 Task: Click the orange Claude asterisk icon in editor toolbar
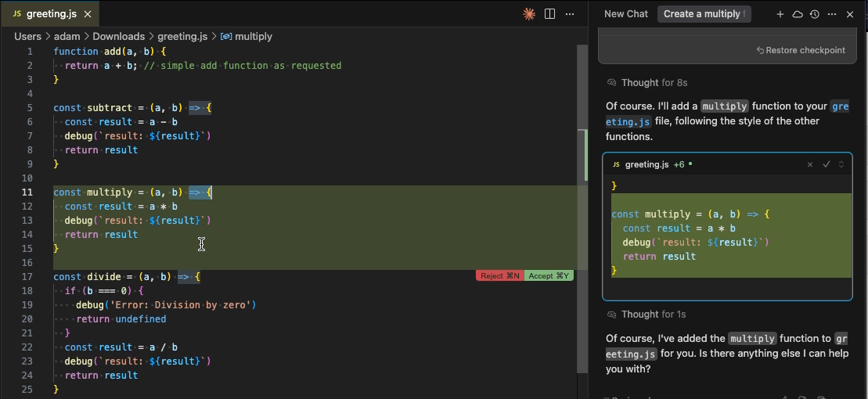coord(529,14)
